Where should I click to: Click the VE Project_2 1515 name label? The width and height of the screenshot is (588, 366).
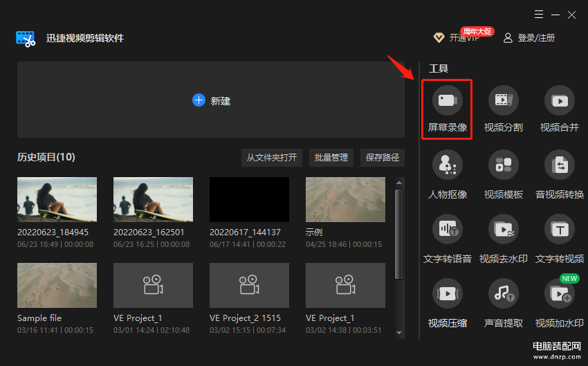point(246,318)
